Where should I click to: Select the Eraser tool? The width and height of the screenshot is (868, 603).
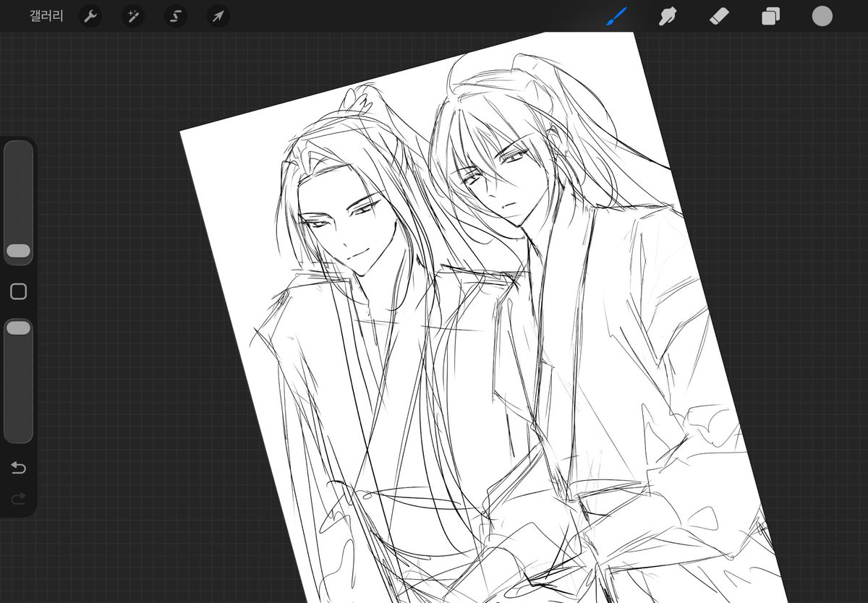point(718,16)
